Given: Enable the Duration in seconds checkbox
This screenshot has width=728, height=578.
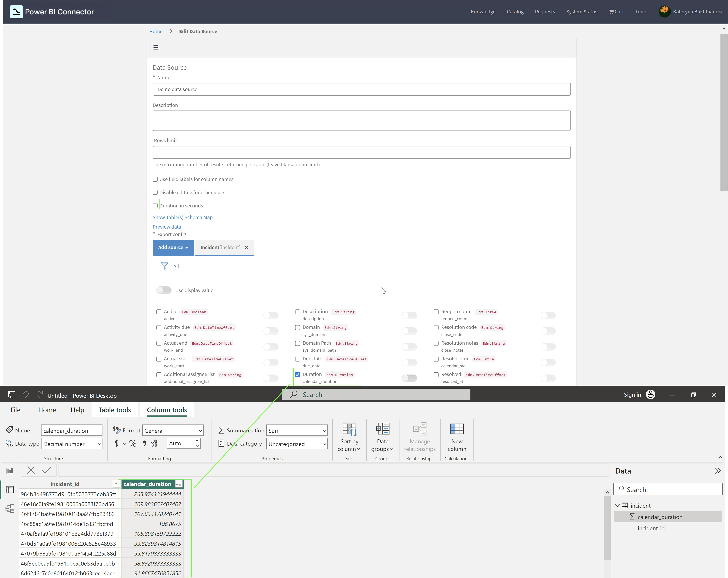Looking at the screenshot, I should pos(155,206).
